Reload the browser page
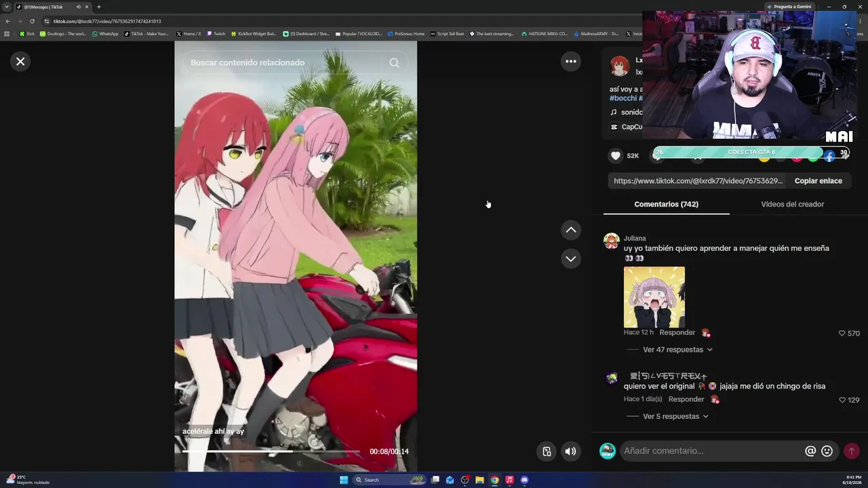 click(32, 21)
